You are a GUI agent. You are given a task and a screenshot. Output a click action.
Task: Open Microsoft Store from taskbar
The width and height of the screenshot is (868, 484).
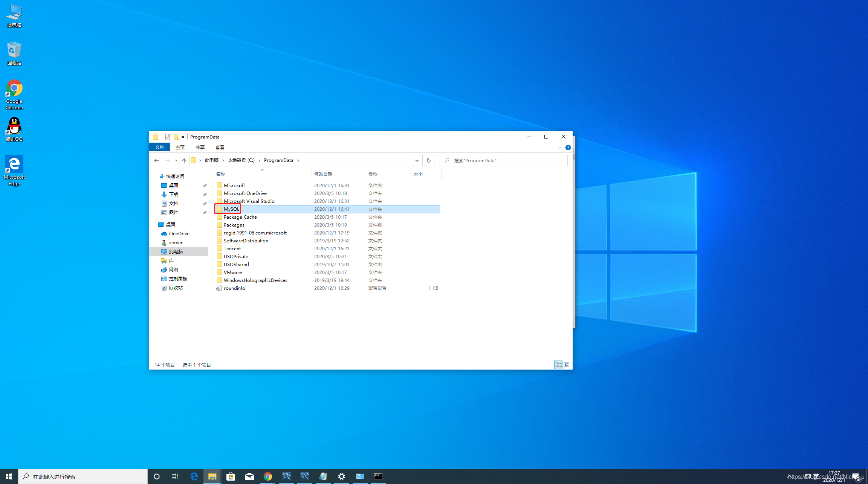click(231, 476)
